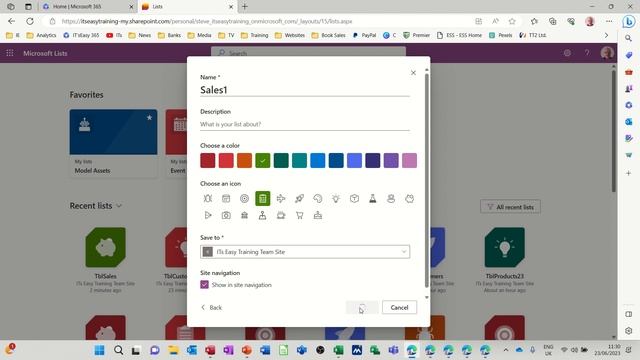Open the PayPal bookmark
Viewport: 640px width, 360px height.
pos(364,36)
